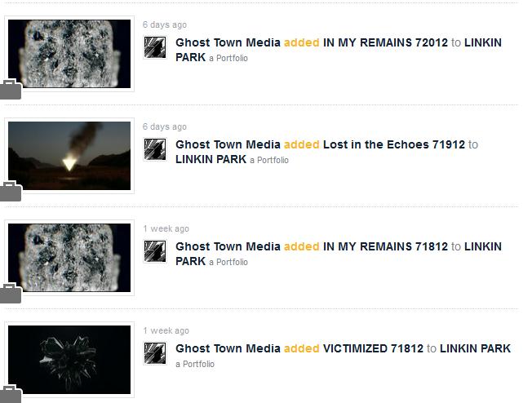
Task: Open the VICTIMIZED 71812 link
Action: 373,348
